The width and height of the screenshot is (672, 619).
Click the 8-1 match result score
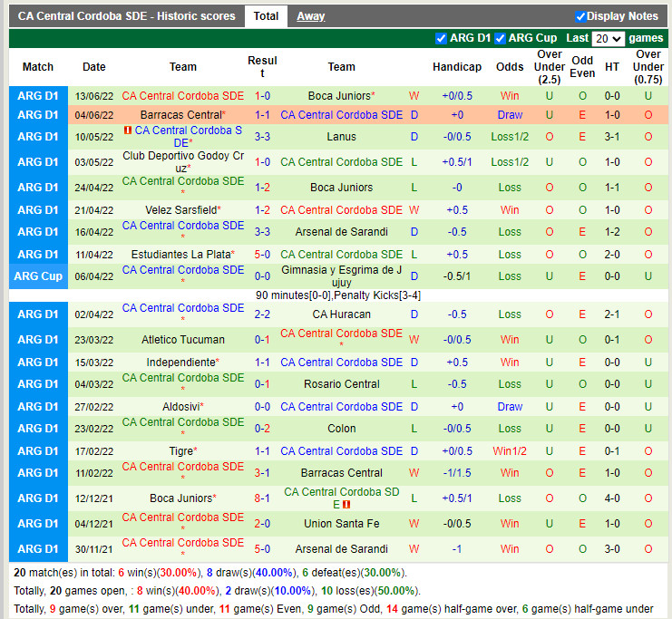(262, 498)
